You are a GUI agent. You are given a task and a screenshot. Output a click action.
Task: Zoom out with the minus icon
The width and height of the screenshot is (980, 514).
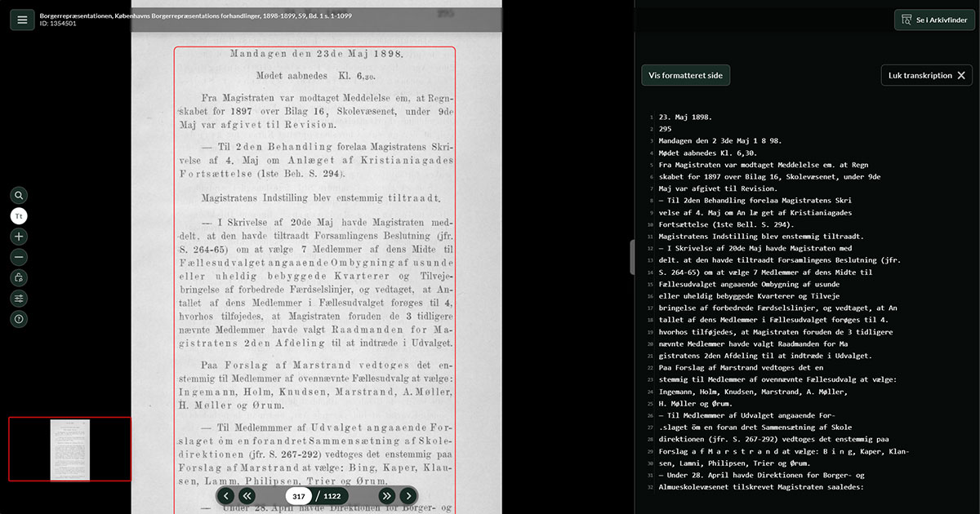click(19, 257)
